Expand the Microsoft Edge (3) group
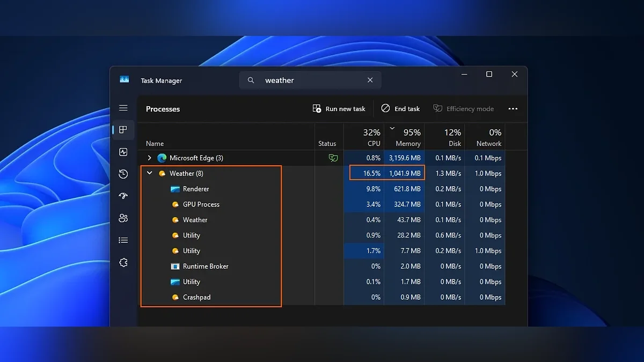Screen dimensions: 644x362 coord(149,158)
